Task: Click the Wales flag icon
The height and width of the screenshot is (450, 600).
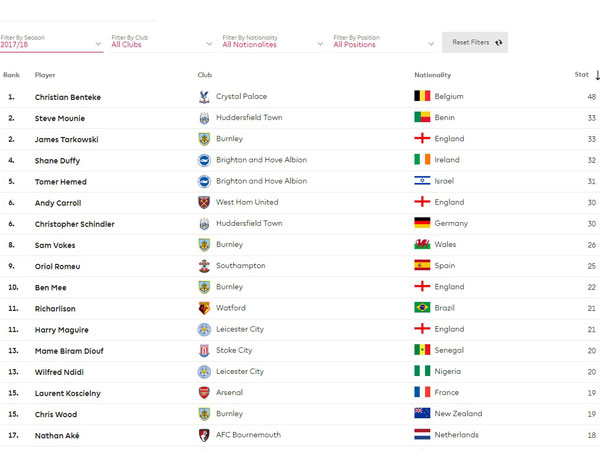Action: pyautogui.click(x=422, y=244)
